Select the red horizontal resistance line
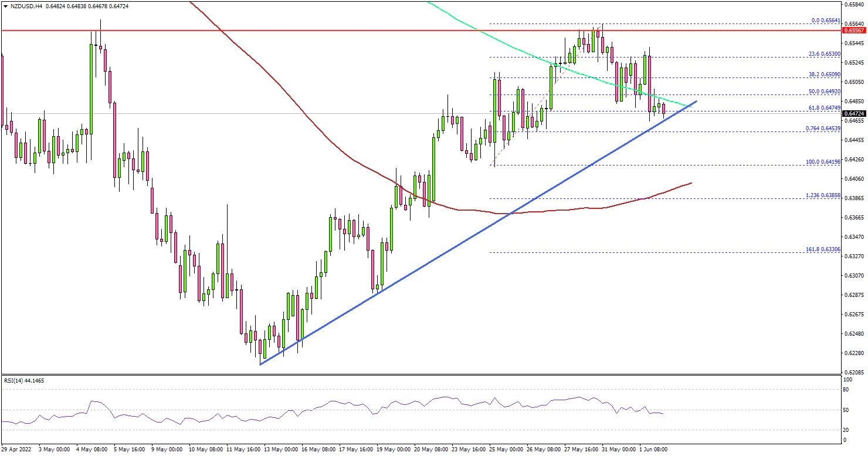The image size is (868, 456). [352, 30]
